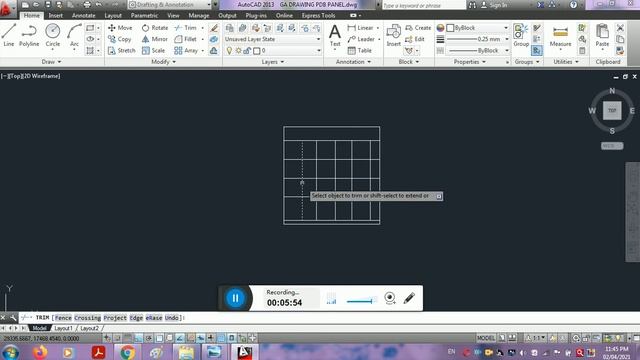Click the Group tool
Screen dimensions: 640x360
click(x=521, y=35)
